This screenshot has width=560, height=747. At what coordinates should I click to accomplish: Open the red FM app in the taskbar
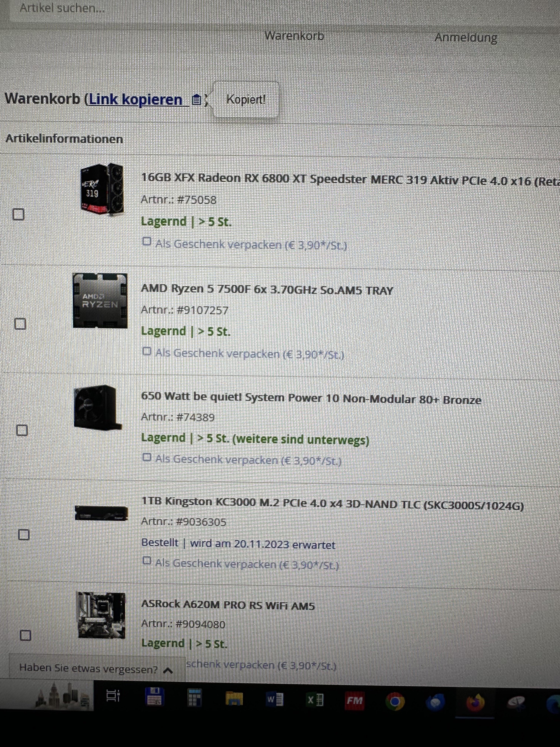pos(354,701)
